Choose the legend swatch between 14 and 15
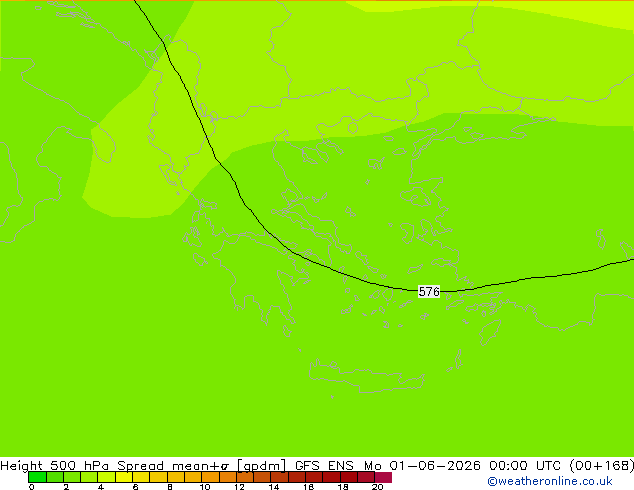This screenshot has height=490, width=634. pos(279,477)
